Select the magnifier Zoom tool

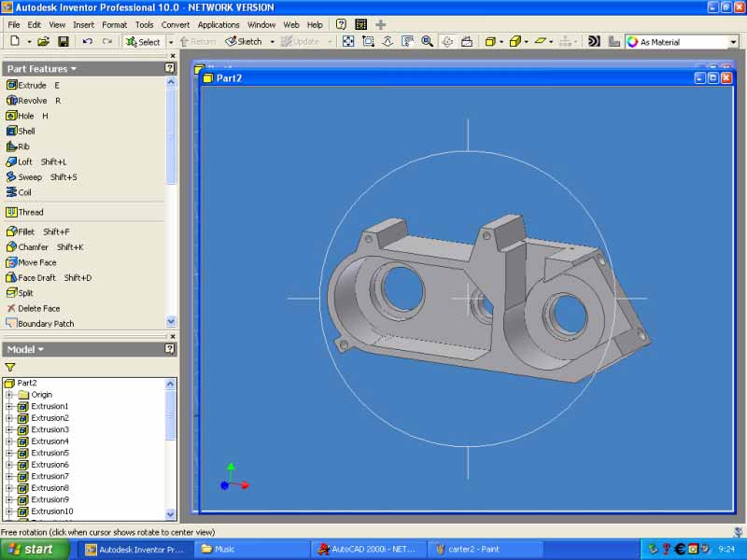[428, 41]
